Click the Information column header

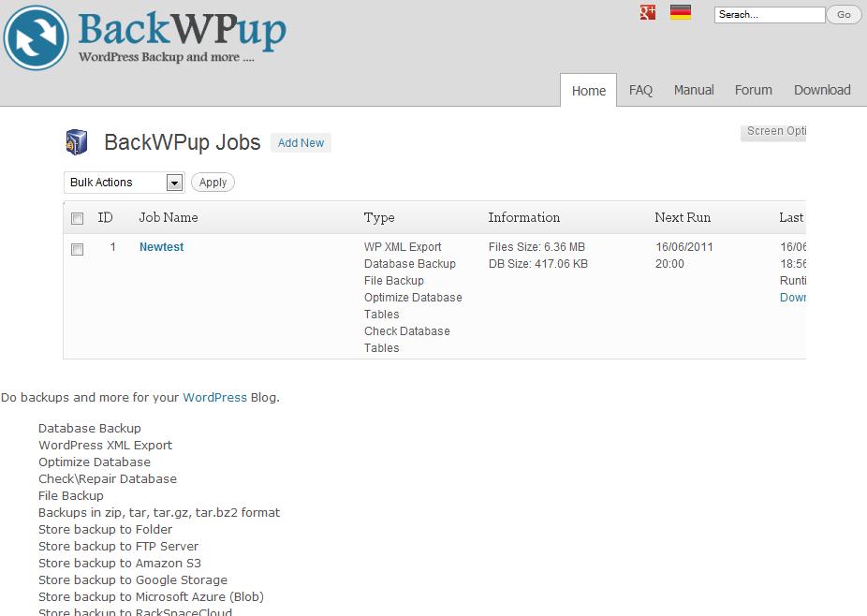(523, 217)
